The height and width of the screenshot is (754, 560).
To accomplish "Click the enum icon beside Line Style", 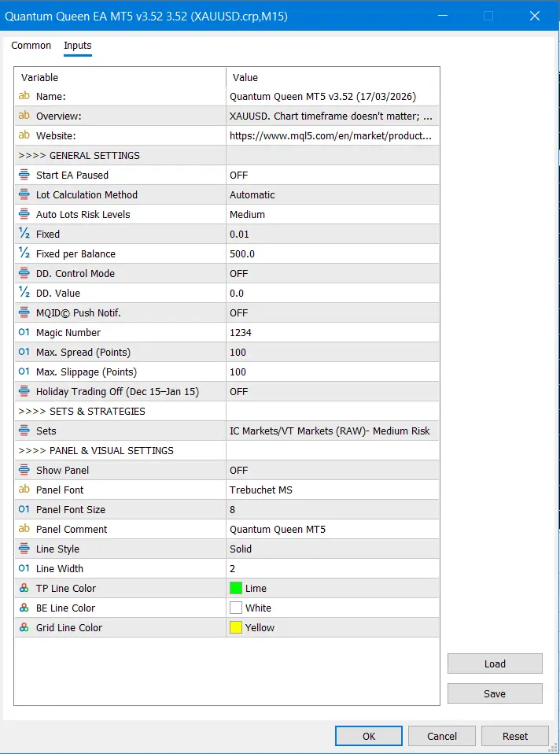I will (x=24, y=549).
